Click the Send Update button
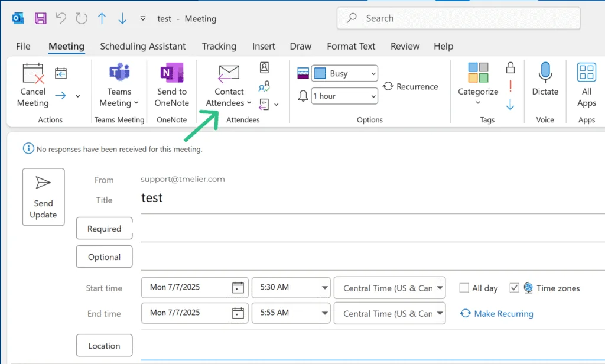Image resolution: width=605 pixels, height=364 pixels. (x=43, y=197)
